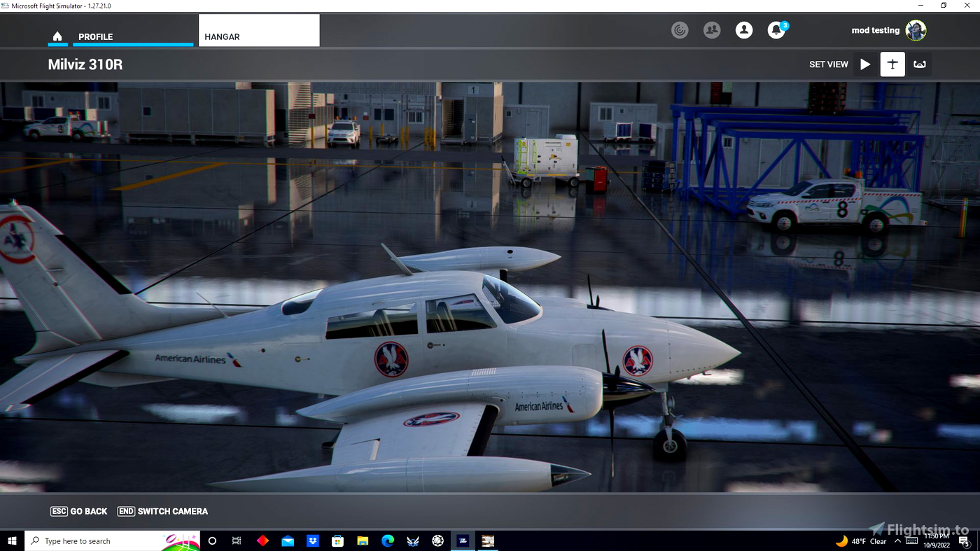Open the Windows Start menu
The image size is (980, 551).
point(12,541)
